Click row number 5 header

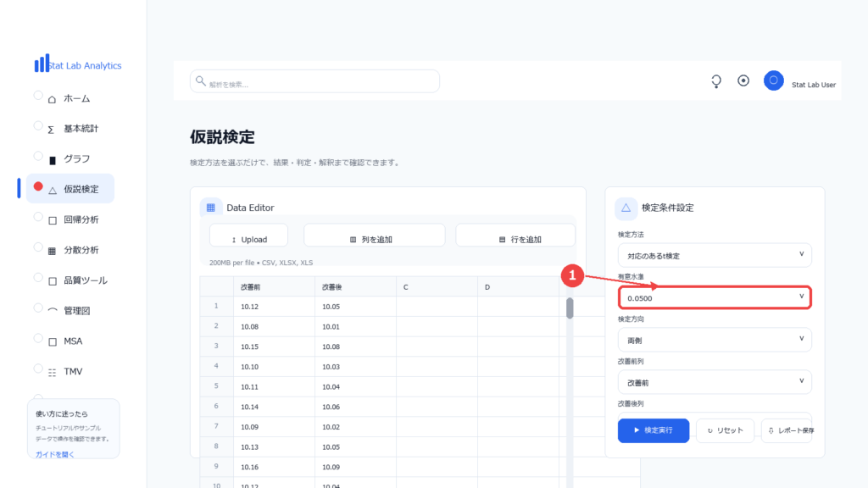coord(216,386)
